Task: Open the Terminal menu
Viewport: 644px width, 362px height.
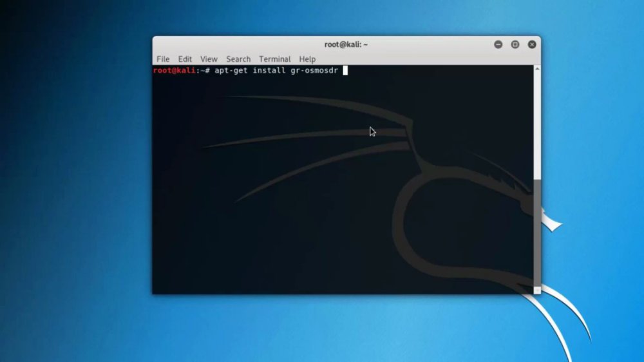Action: tap(274, 59)
